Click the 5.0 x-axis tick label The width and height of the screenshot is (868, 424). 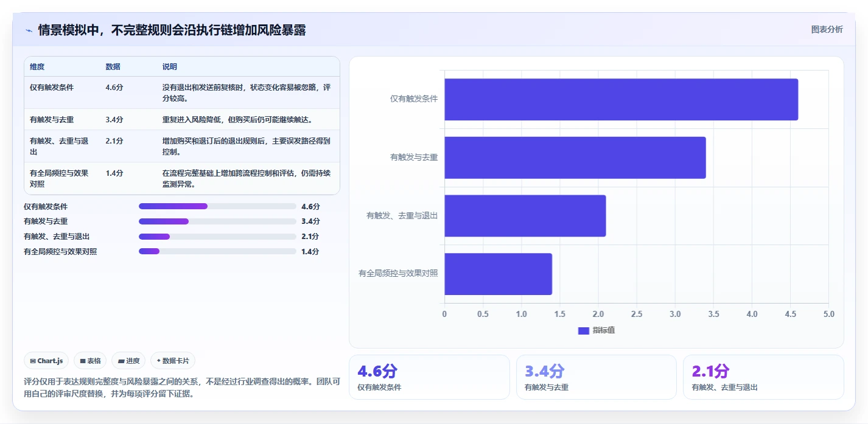click(829, 315)
